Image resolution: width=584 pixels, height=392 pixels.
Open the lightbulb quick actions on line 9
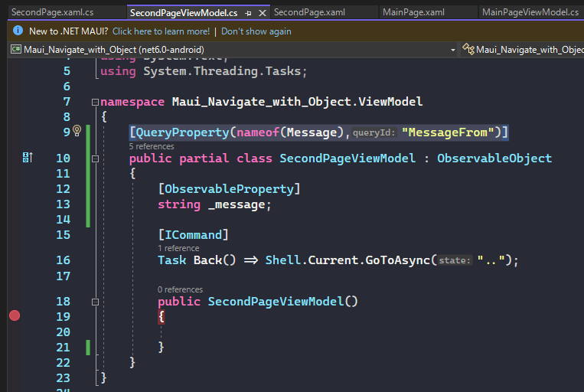(x=77, y=130)
